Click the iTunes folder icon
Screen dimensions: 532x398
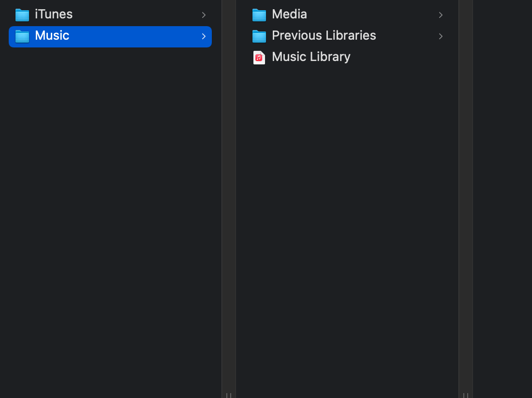22,15
